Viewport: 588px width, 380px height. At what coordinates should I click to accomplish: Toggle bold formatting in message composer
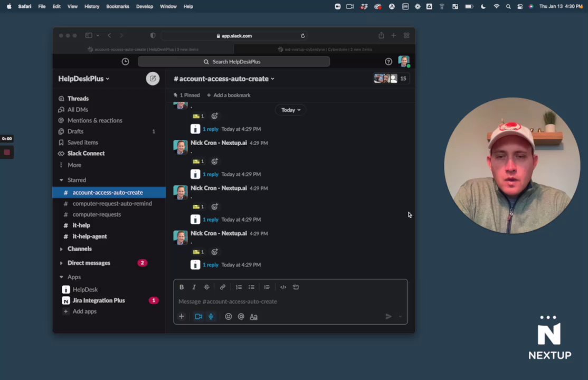(182, 287)
